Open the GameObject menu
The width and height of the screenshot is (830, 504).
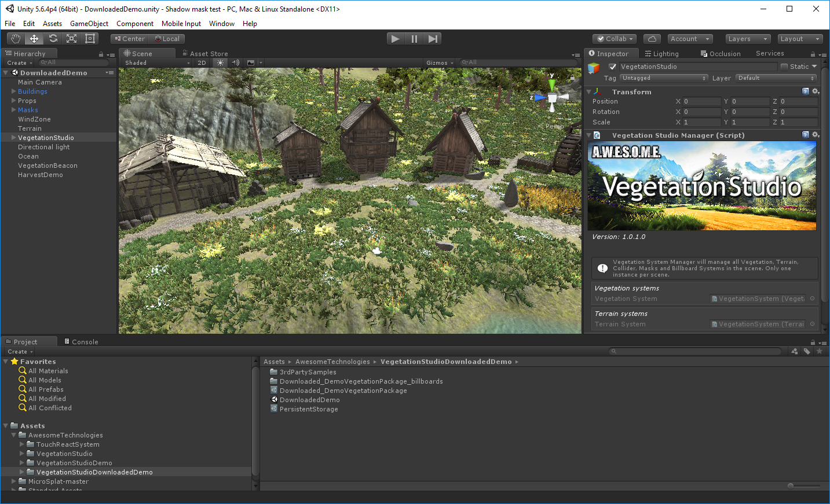pyautogui.click(x=89, y=24)
